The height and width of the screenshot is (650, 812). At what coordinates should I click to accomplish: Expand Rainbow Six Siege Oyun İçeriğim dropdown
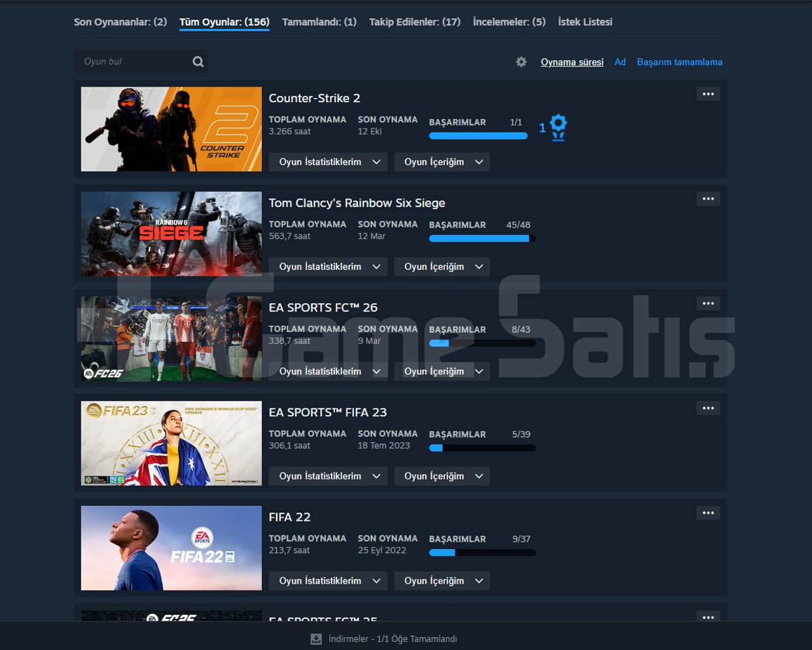coord(442,267)
